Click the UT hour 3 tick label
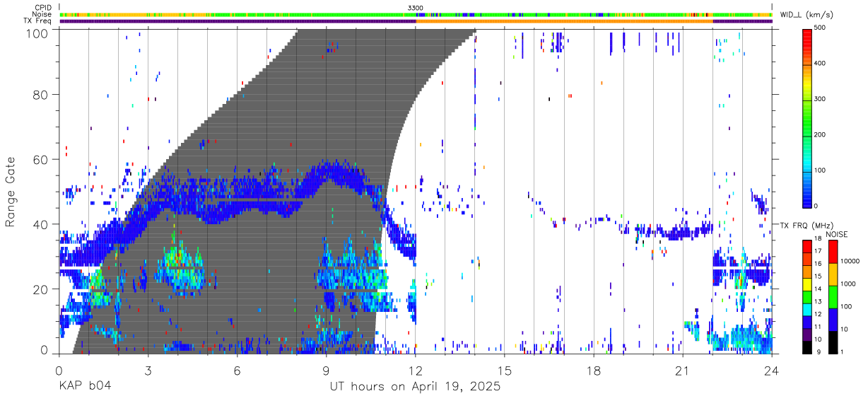868x401 pixels. [x=148, y=370]
